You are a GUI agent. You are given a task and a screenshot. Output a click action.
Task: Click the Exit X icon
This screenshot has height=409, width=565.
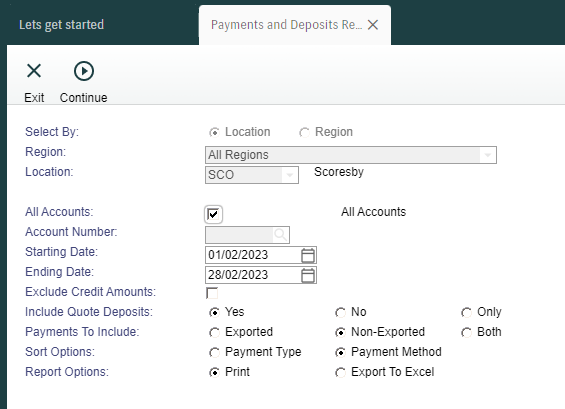click(34, 71)
